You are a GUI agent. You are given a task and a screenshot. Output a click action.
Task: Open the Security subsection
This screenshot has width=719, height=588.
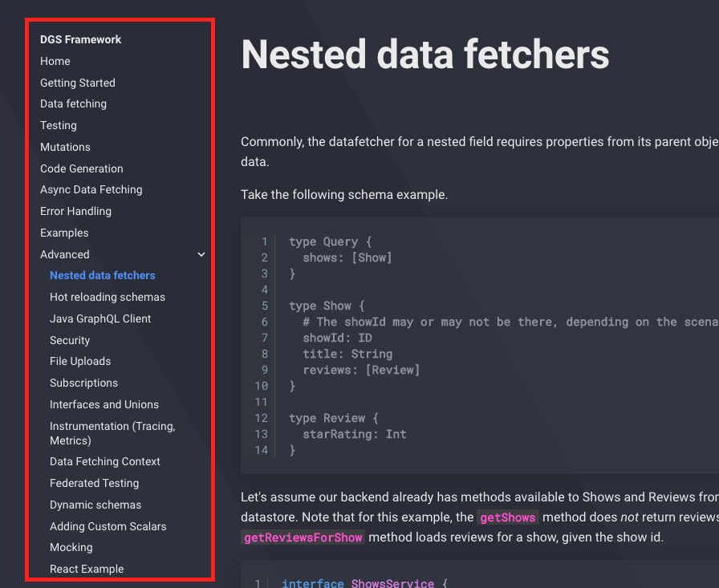70,340
